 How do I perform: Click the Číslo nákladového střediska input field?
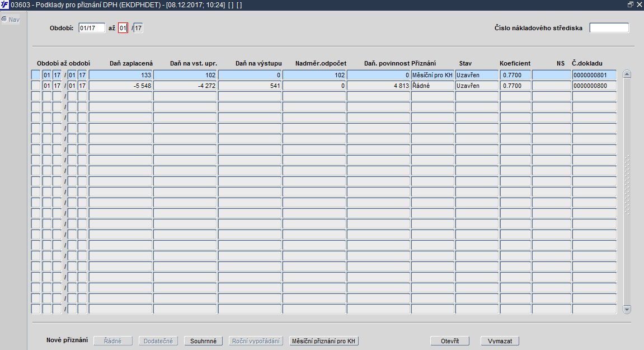pos(609,28)
